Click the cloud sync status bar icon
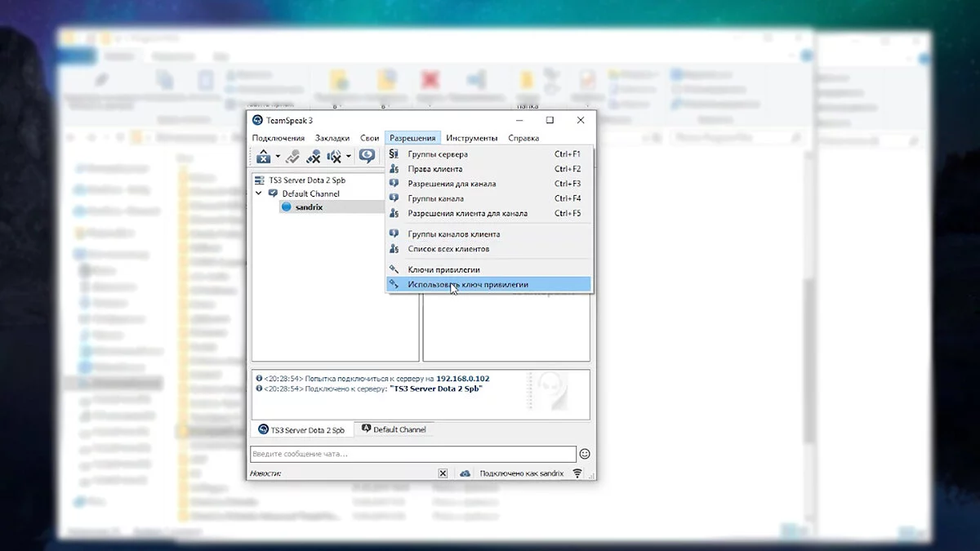Image resolution: width=980 pixels, height=551 pixels. [x=465, y=473]
